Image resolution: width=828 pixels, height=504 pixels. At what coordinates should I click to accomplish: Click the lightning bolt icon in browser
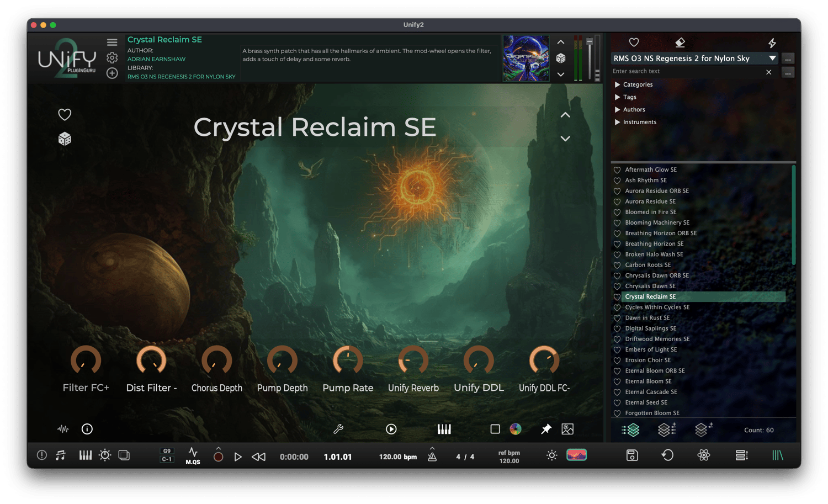click(772, 43)
